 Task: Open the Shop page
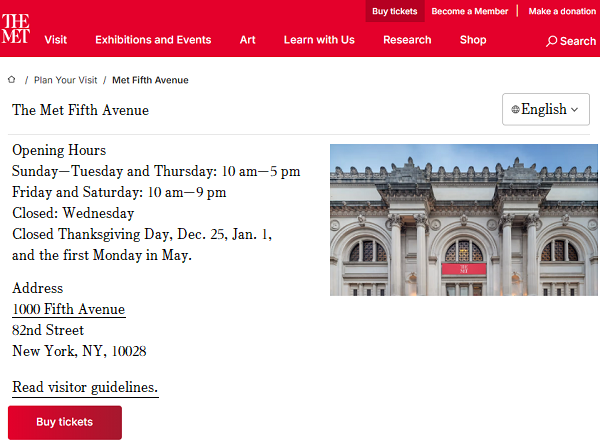point(473,40)
